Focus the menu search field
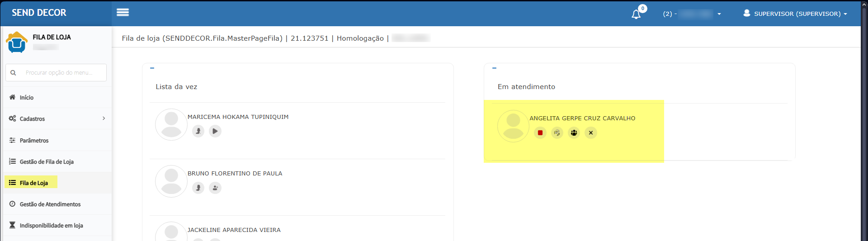The image size is (868, 241). (56, 72)
